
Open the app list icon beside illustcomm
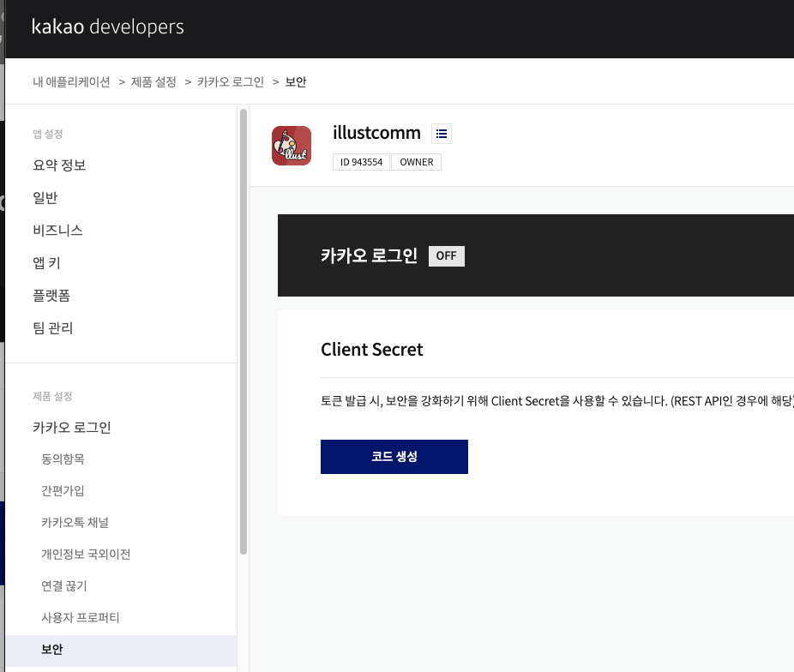[x=442, y=134]
